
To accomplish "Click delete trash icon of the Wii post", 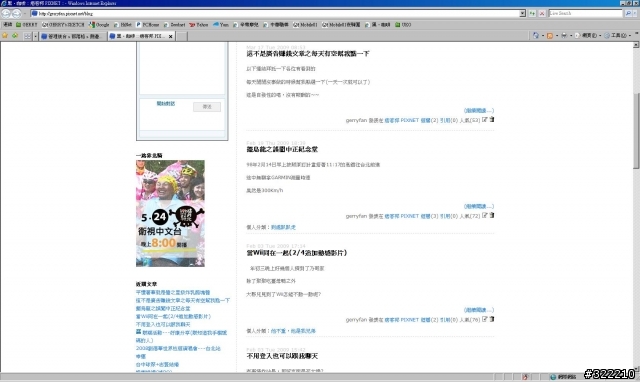I will coord(492,319).
